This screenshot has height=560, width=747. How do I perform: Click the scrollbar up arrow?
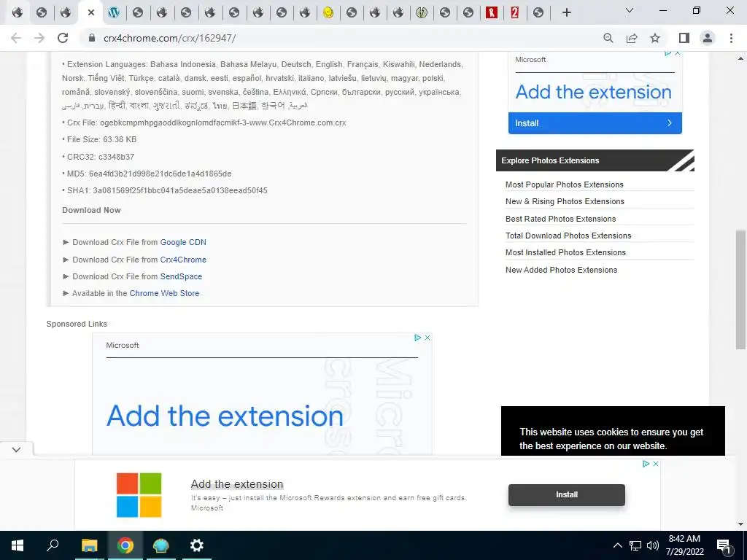coord(740,58)
